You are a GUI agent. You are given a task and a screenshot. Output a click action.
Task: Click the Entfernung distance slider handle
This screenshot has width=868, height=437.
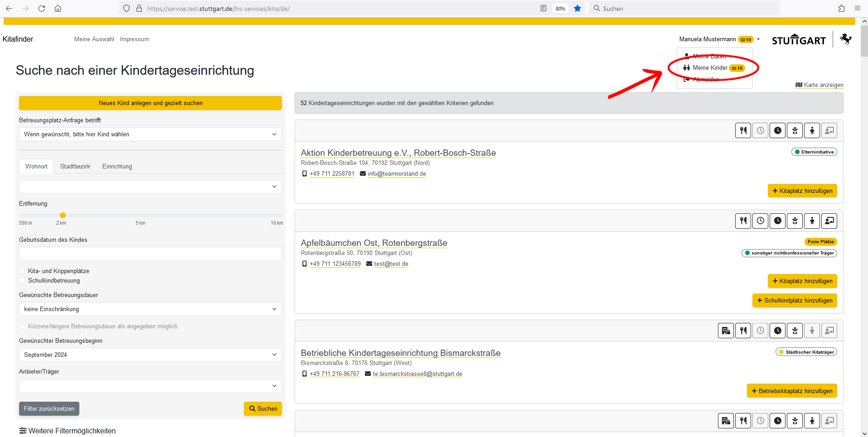63,216
